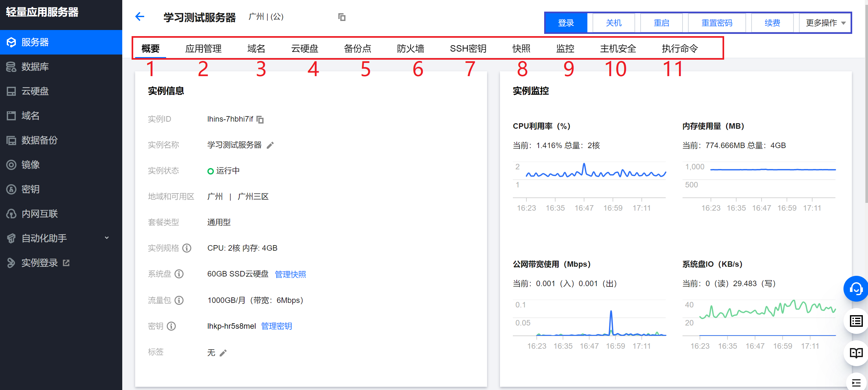Open the floating book documentation icon

click(x=856, y=353)
